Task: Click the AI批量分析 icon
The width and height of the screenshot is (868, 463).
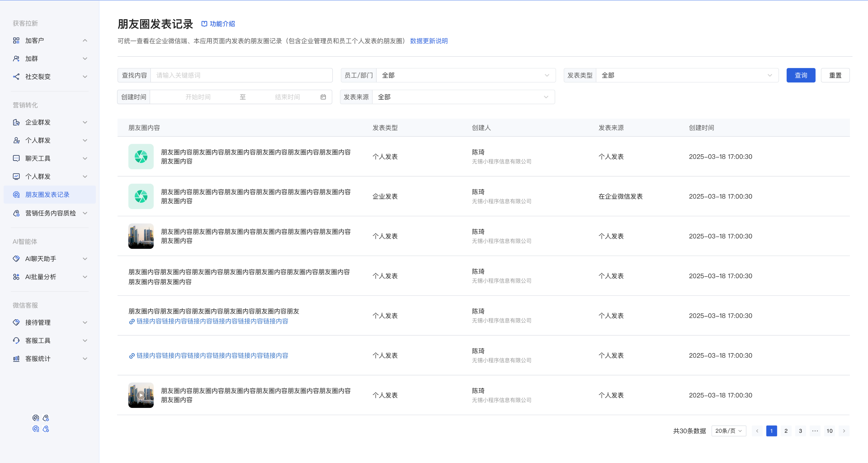Action: click(x=16, y=277)
